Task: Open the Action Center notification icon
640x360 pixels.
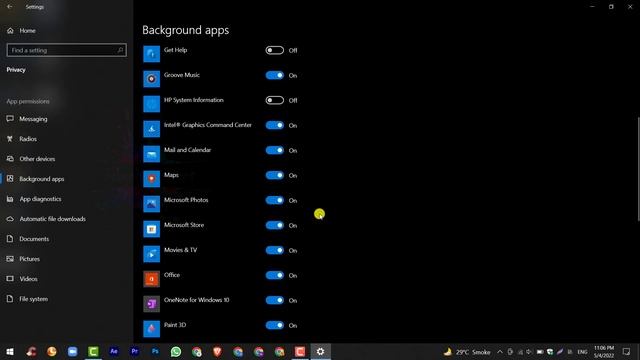Action: tap(627, 351)
